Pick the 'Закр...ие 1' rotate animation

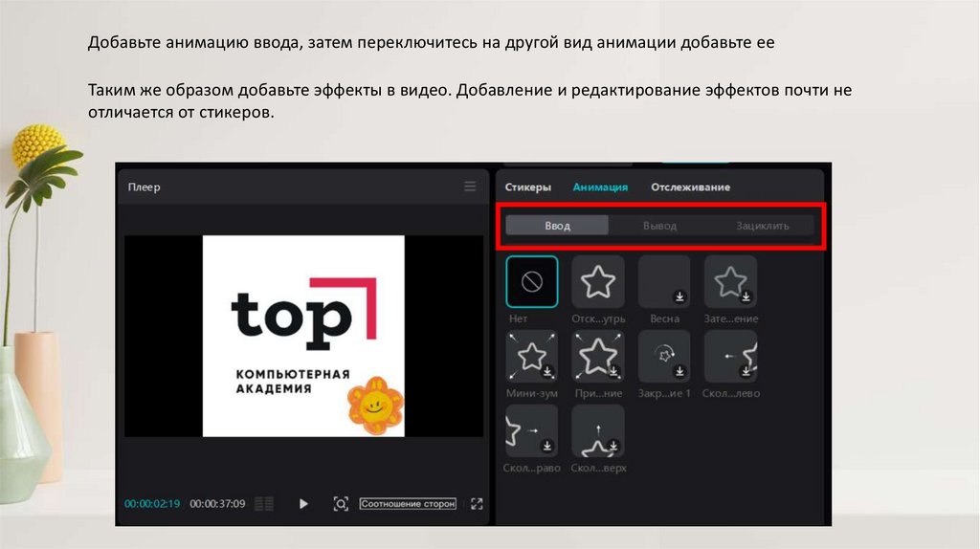pyautogui.click(x=664, y=356)
